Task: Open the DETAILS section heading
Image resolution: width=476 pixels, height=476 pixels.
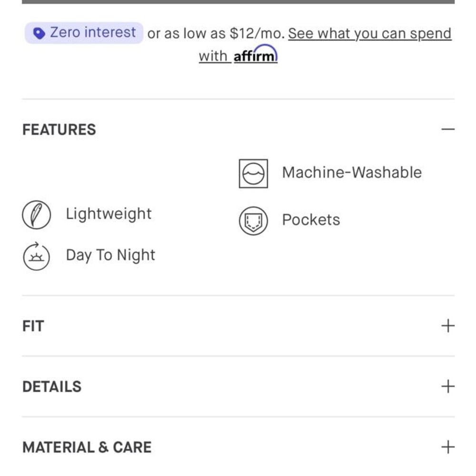Action: [x=52, y=387]
